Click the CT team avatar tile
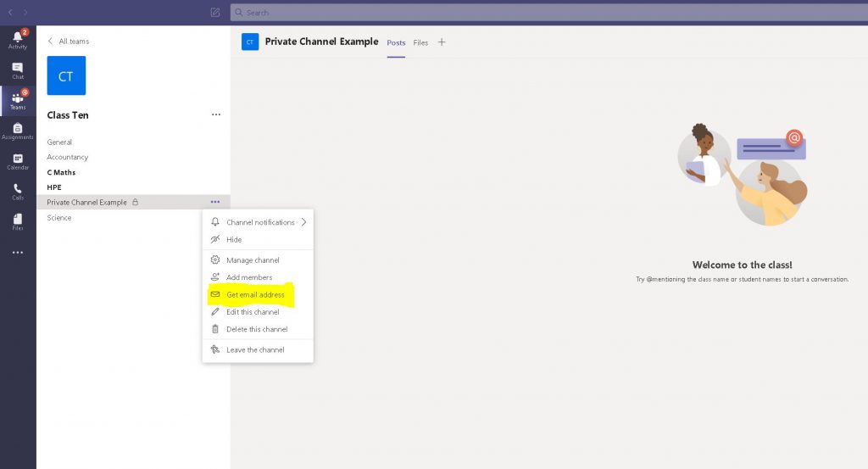The height and width of the screenshot is (469, 868). pyautogui.click(x=66, y=76)
